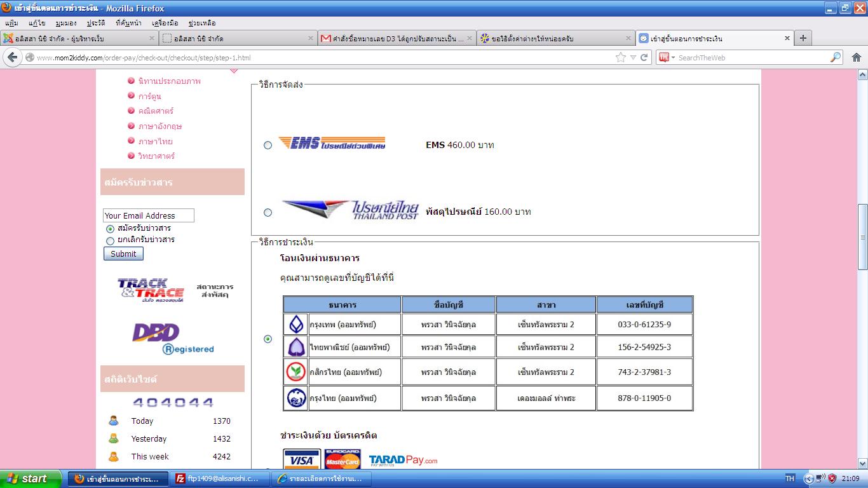Open the Firefox home page icon
The height and width of the screenshot is (488, 868).
[x=856, y=57]
